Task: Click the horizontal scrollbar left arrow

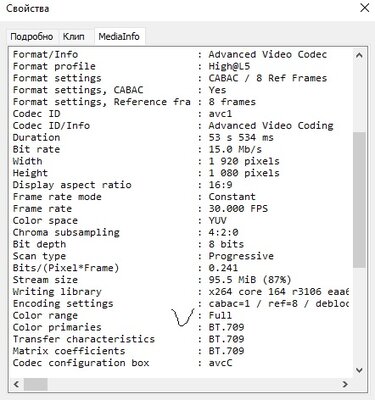Action: click(x=16, y=384)
